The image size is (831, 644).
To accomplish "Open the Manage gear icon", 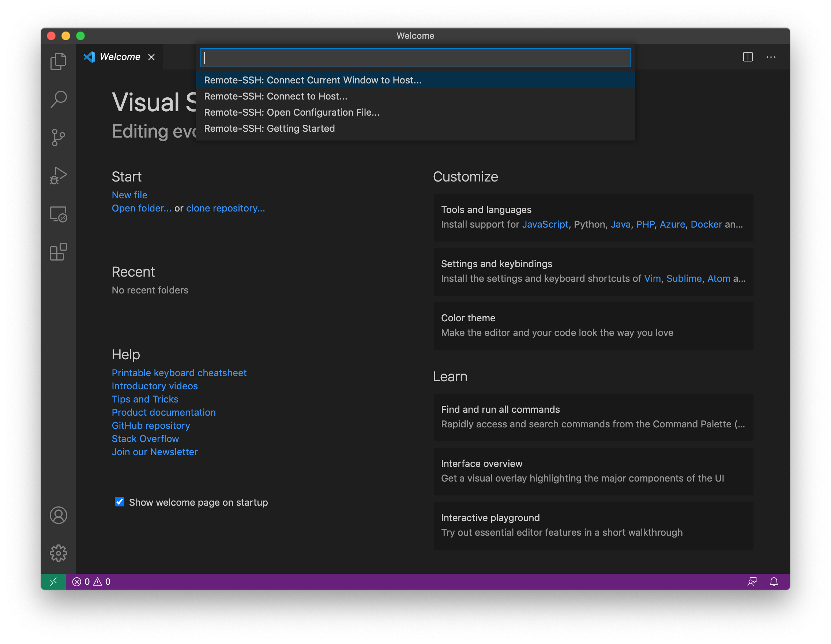I will [58, 553].
